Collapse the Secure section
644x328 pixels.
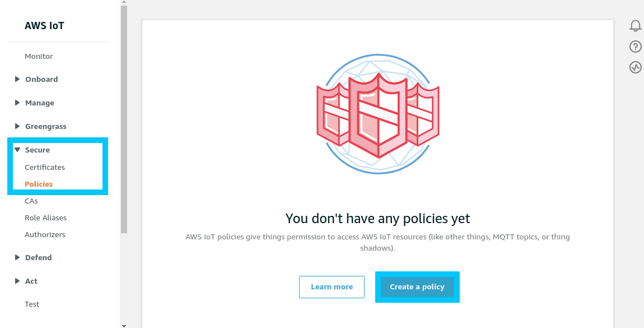click(39, 150)
